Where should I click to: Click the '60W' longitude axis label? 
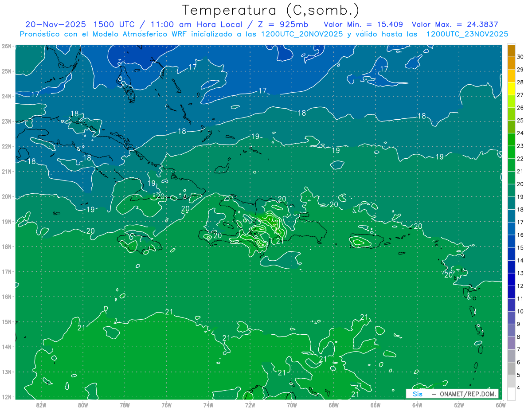click(501, 404)
